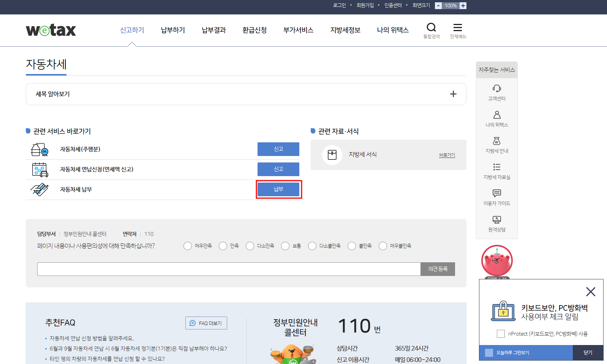This screenshot has height=364, width=607.
Task: Open the 통합검색 search icon
Action: (x=431, y=27)
